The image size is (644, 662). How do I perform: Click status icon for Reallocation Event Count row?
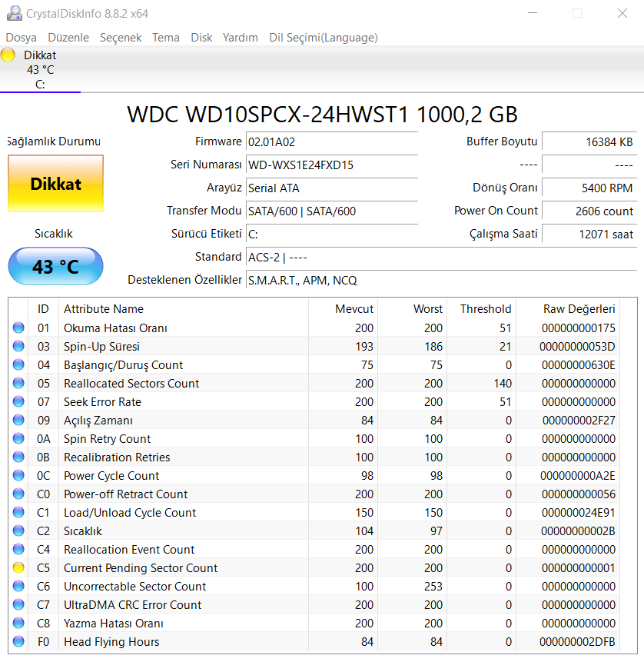click(x=18, y=549)
